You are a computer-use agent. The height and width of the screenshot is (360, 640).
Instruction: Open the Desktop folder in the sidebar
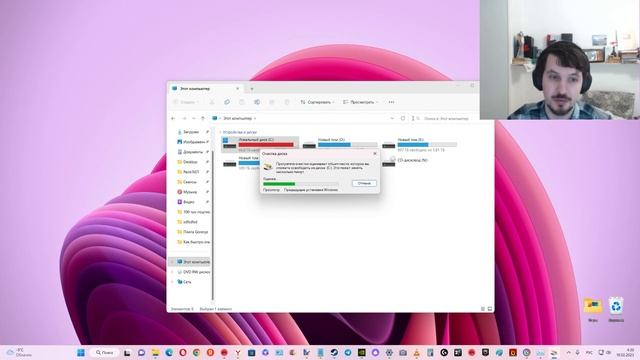click(190, 162)
